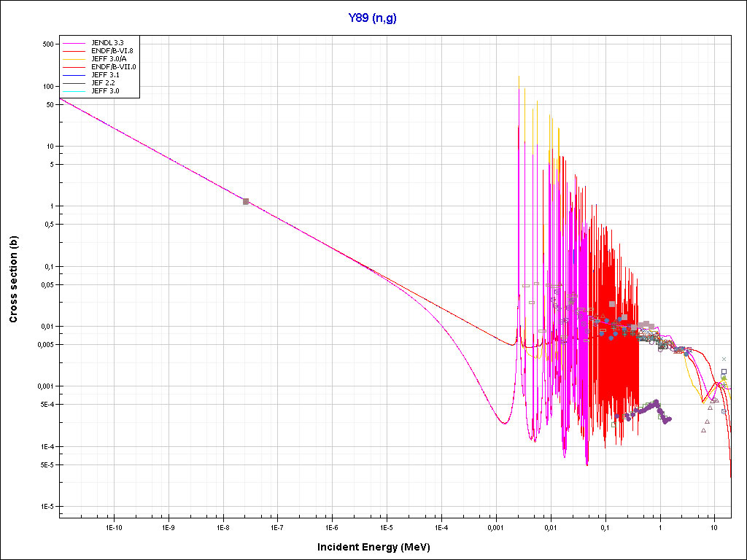Select the Cross section (b) axis label
Viewport: 747px width, 560px height.
coord(13,279)
